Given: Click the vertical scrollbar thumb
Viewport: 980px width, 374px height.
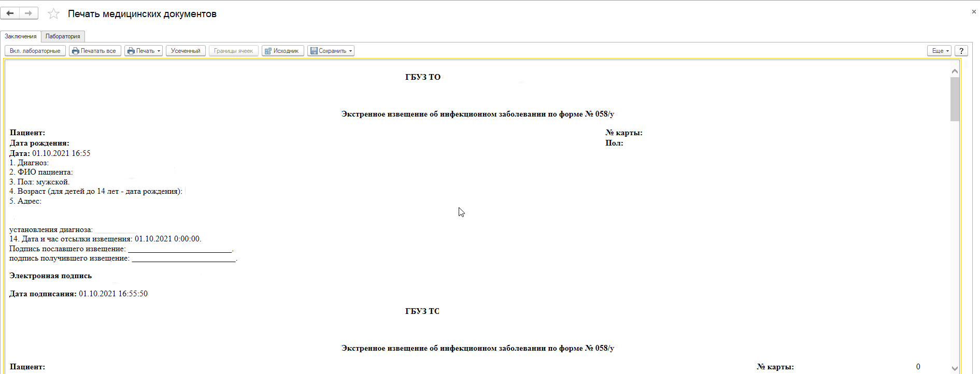Looking at the screenshot, I should (x=955, y=99).
